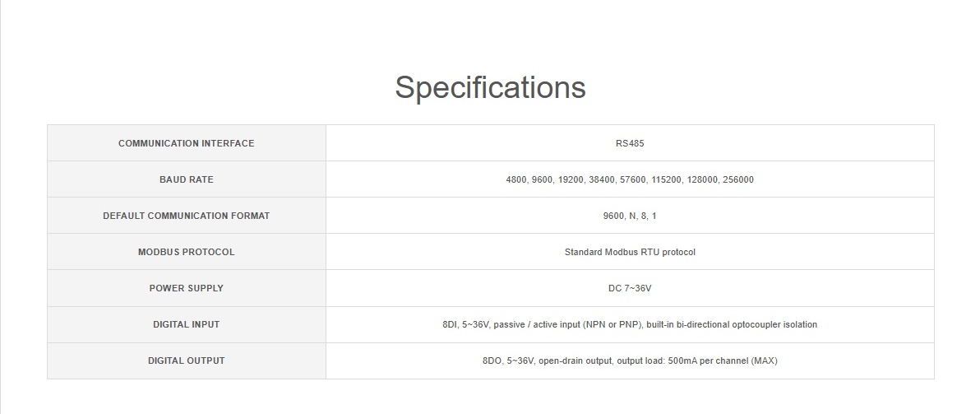Click the 8DI, 5~36V text

466,324
